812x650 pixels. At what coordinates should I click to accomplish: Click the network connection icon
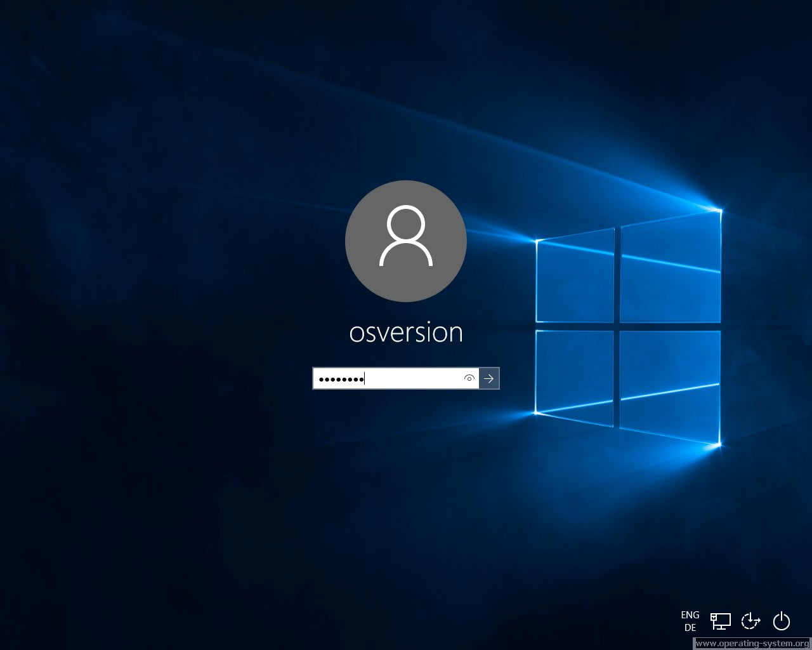720,620
